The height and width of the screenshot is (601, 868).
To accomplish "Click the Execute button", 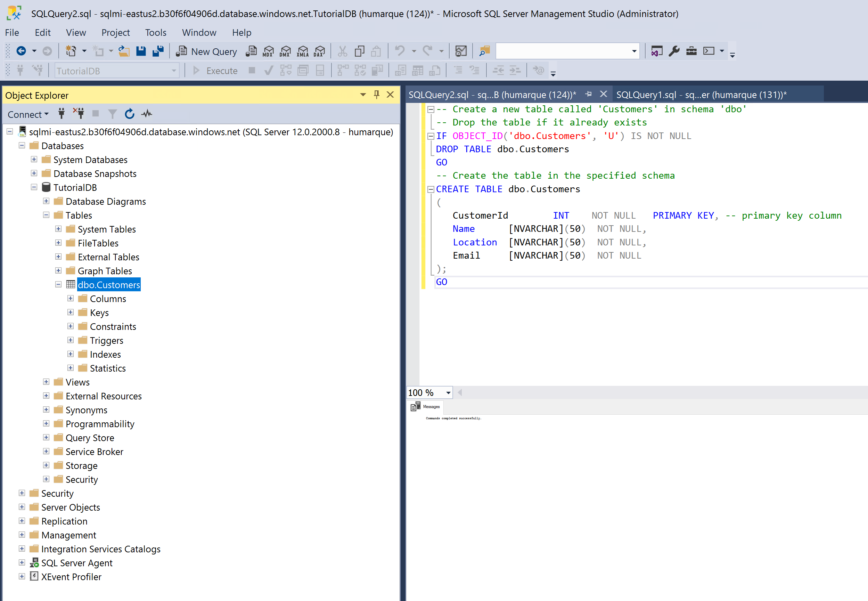I will (215, 71).
